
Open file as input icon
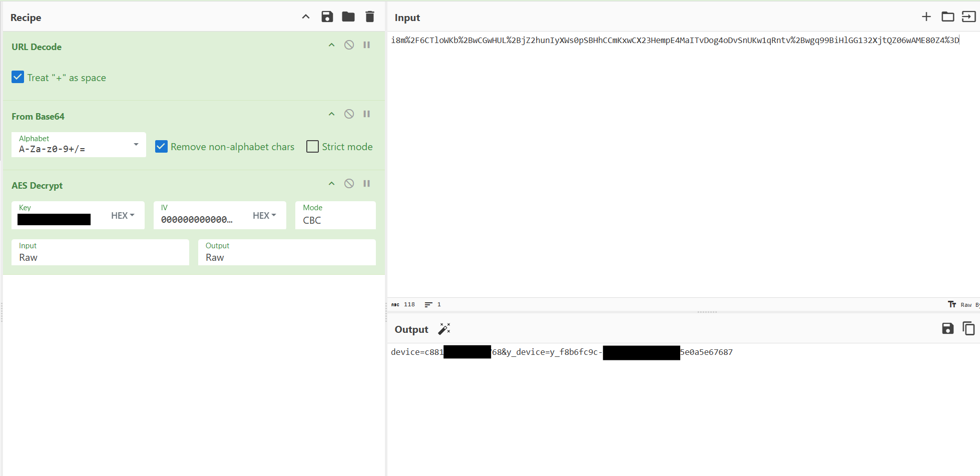click(968, 17)
